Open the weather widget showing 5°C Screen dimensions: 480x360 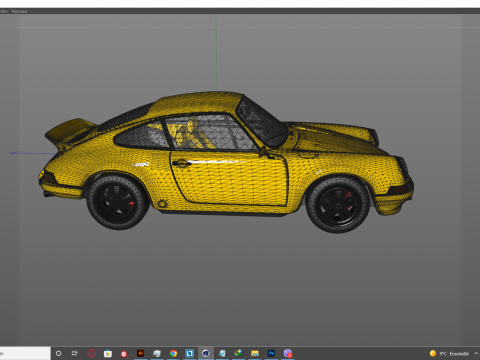coord(449,354)
